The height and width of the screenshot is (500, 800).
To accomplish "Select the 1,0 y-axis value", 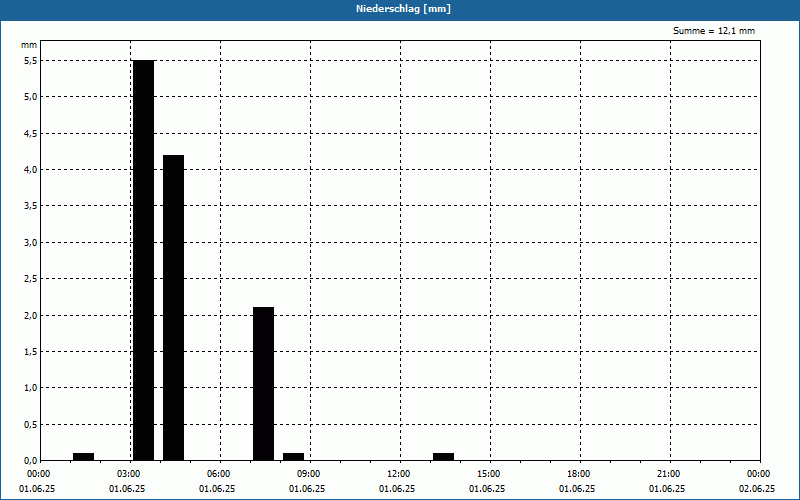I will [31, 388].
